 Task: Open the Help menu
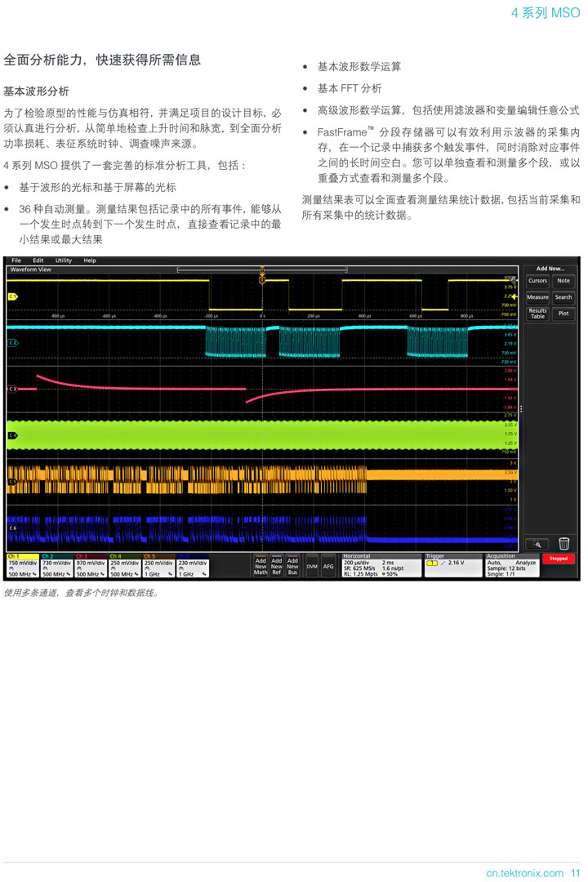[x=90, y=261]
